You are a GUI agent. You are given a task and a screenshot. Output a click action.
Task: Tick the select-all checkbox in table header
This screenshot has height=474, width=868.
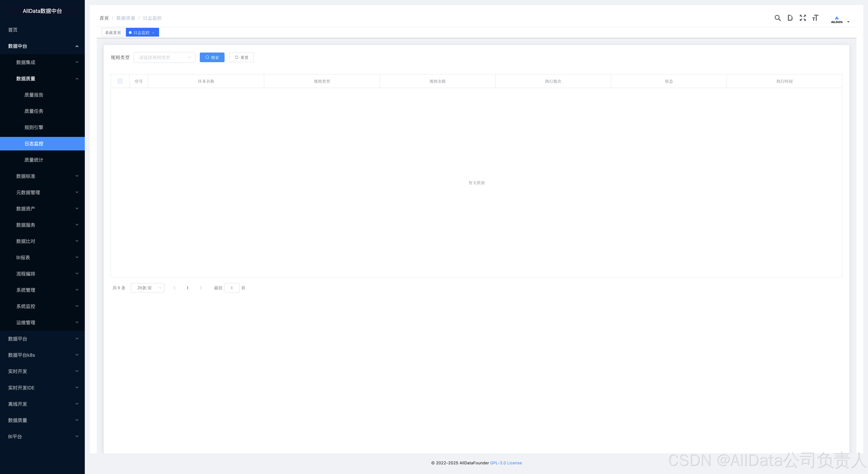point(120,81)
